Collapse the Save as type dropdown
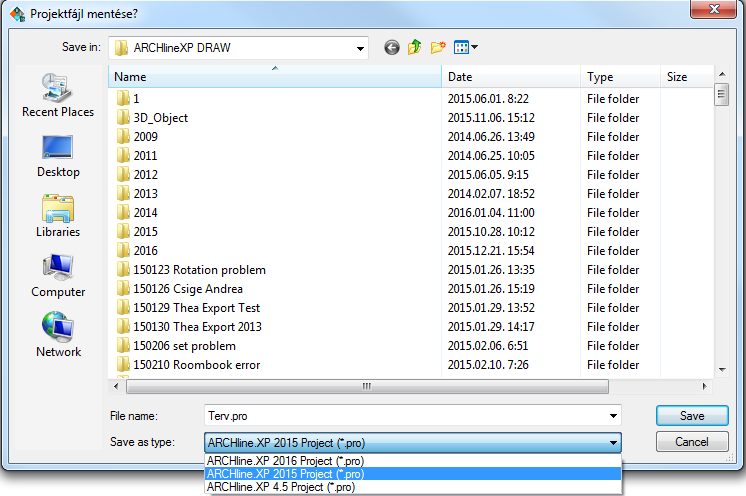The height and width of the screenshot is (496, 746). tap(612, 442)
